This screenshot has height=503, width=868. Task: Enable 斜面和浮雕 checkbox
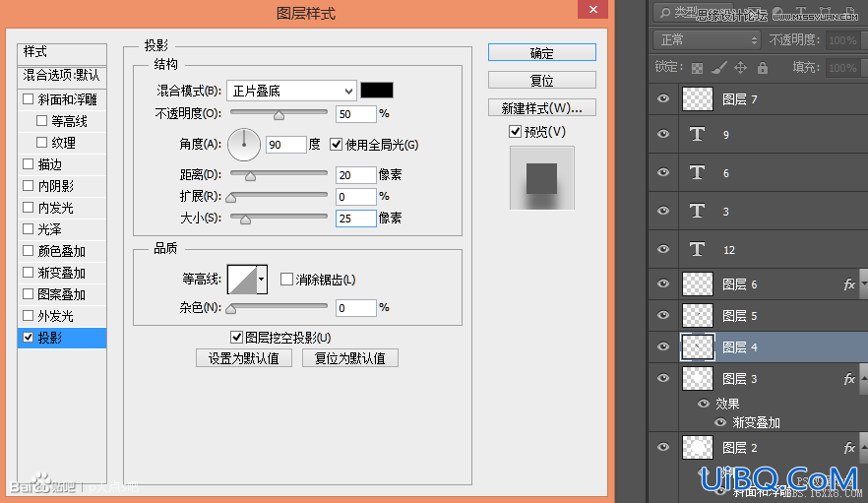tap(29, 98)
